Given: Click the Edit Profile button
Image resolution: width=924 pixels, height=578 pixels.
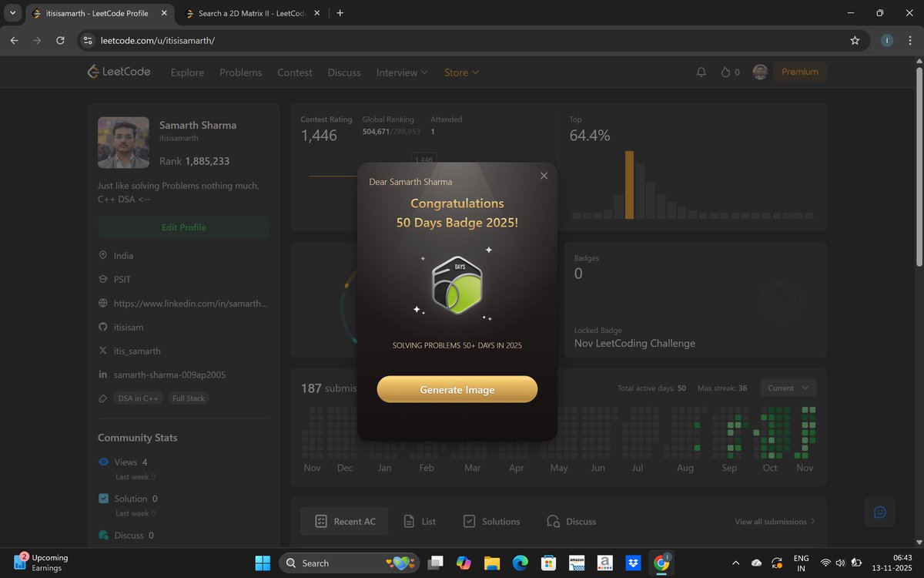Looking at the screenshot, I should 183,227.
